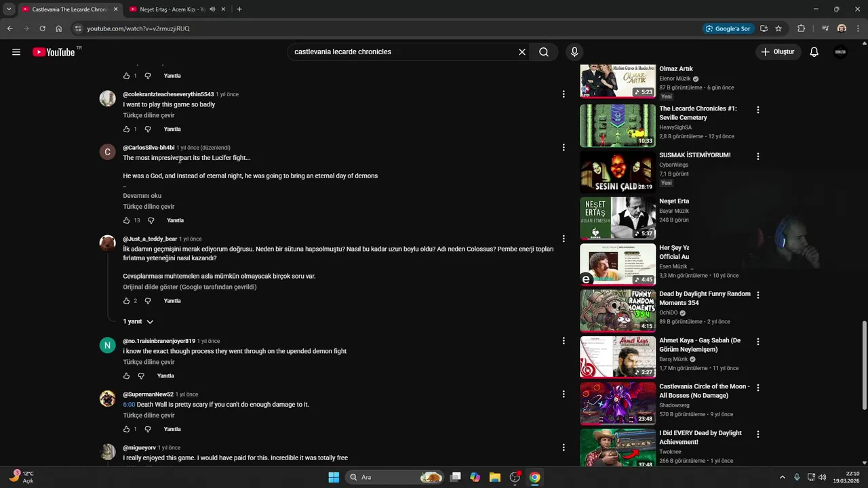Mute the Neşet Ertaş tab audio
Screen dimensions: 868x488
pos(212,9)
